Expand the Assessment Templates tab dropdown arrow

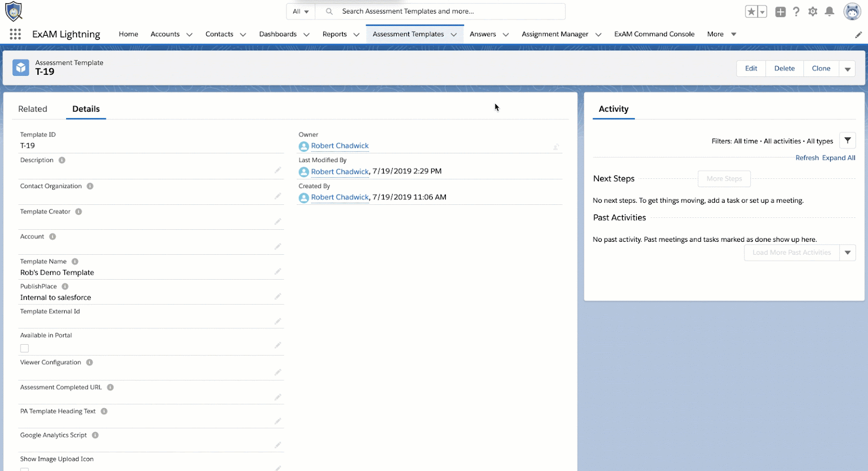pyautogui.click(x=454, y=35)
